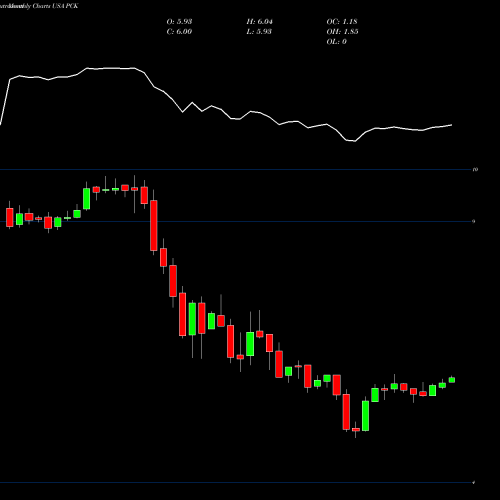Click the '9' price axis label
The height and width of the screenshot is (500, 500).
tap(474, 221)
